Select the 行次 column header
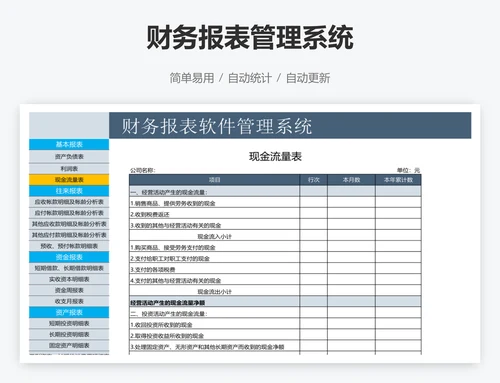 [313, 180]
